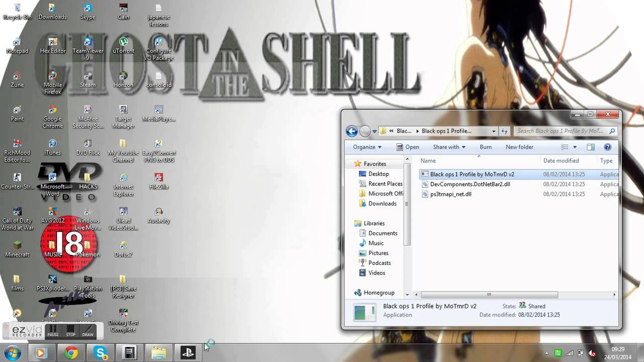The width and height of the screenshot is (644, 362).
Task: Open Google Chrome desktop shortcut
Action: tap(52, 117)
